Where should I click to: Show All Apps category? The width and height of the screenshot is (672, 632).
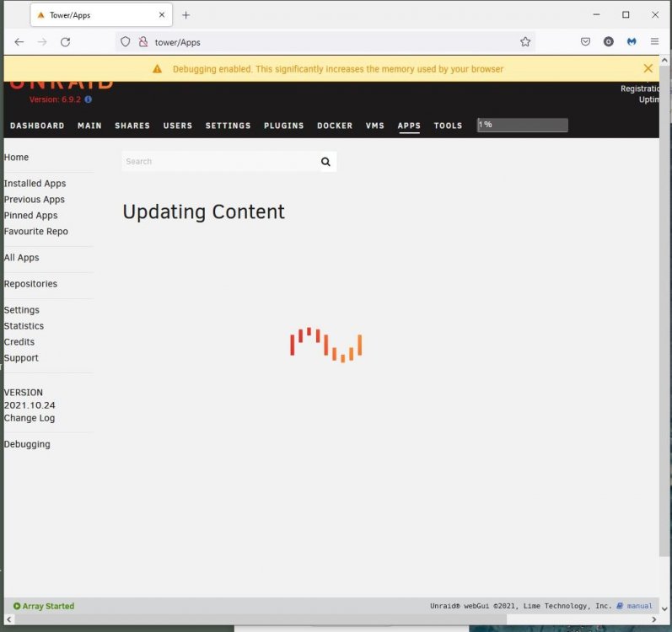[21, 257]
